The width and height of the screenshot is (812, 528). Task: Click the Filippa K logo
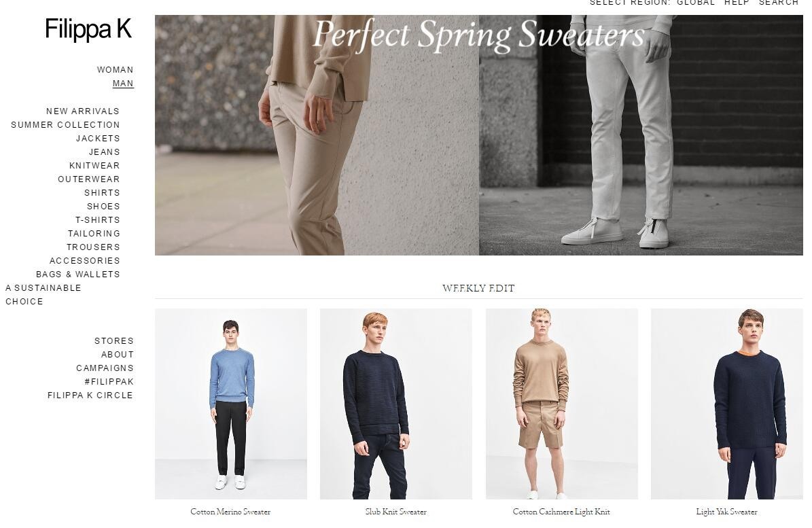pyautogui.click(x=88, y=29)
